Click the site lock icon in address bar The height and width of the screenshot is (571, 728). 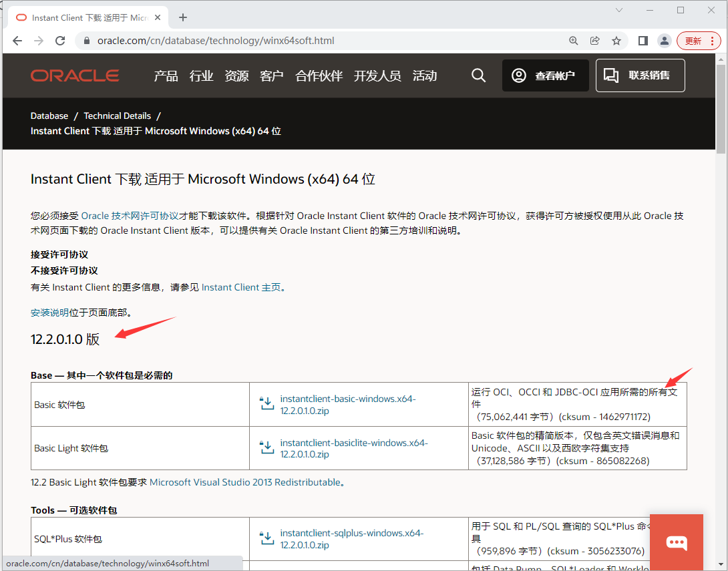click(x=86, y=41)
